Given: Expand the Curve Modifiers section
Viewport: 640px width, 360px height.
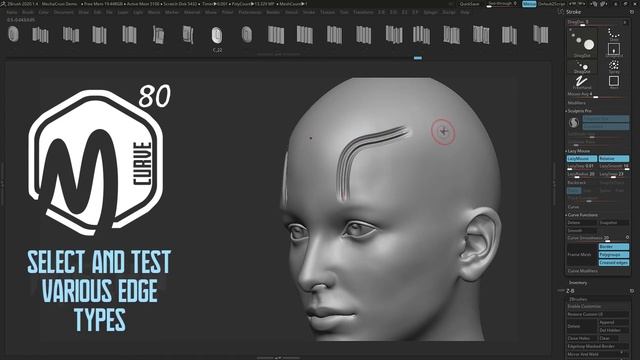Looking at the screenshot, I should coord(583,271).
